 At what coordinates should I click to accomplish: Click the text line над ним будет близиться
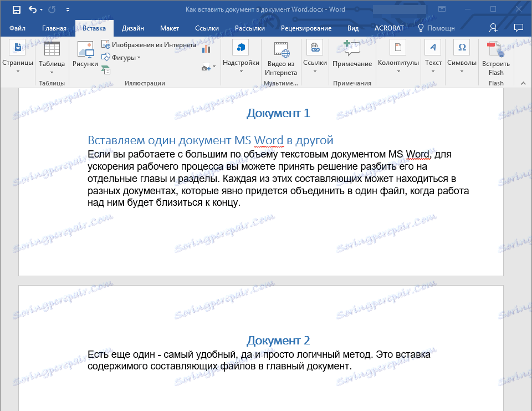pyautogui.click(x=164, y=203)
